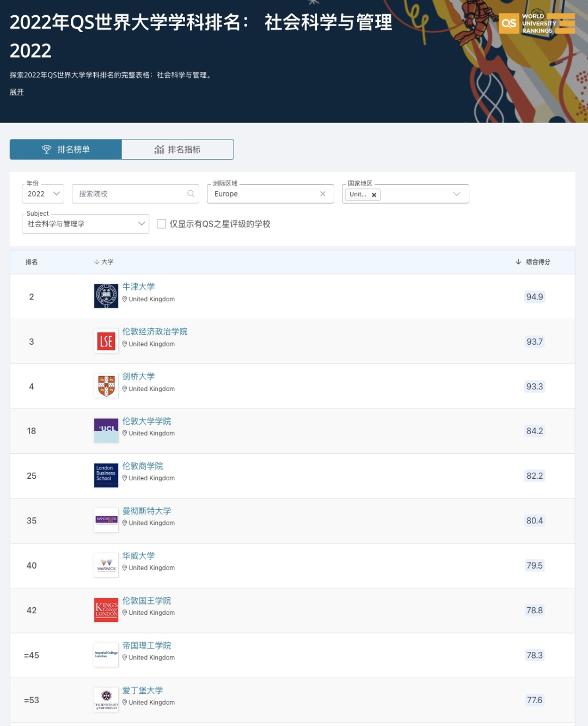Open the 年份 2022 dropdown
The image size is (588, 726).
tap(43, 193)
